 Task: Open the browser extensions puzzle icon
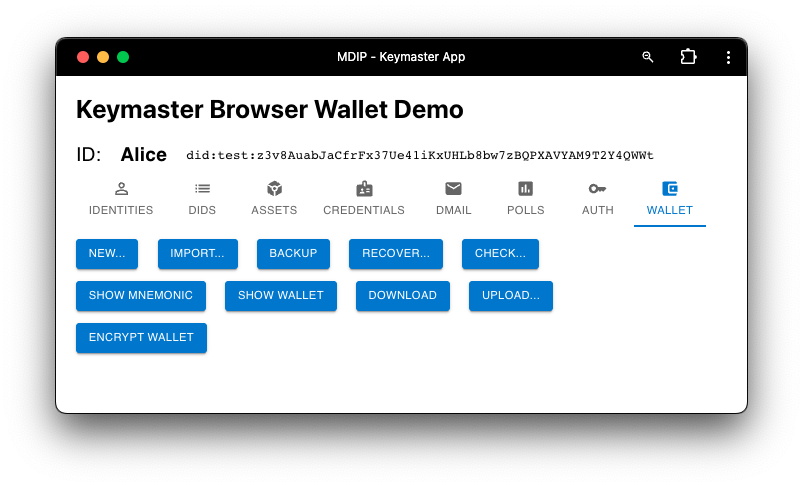[688, 57]
